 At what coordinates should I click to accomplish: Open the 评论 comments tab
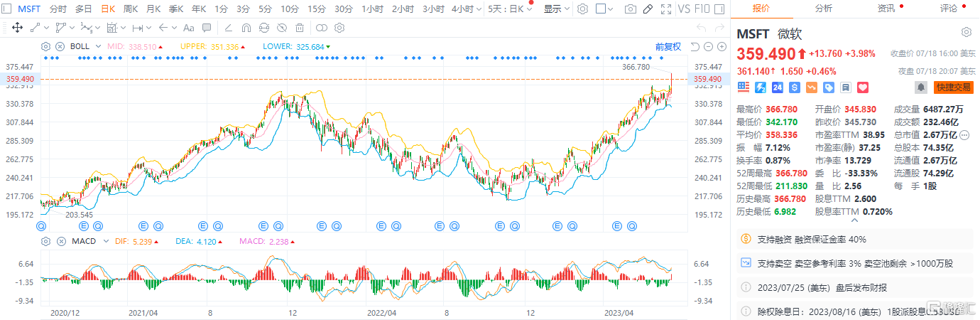click(x=949, y=9)
